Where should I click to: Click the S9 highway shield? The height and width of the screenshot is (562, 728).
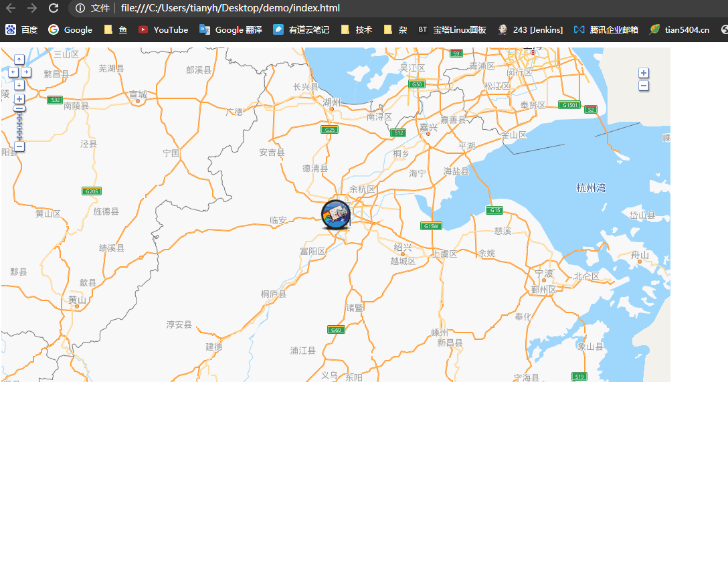(456, 54)
